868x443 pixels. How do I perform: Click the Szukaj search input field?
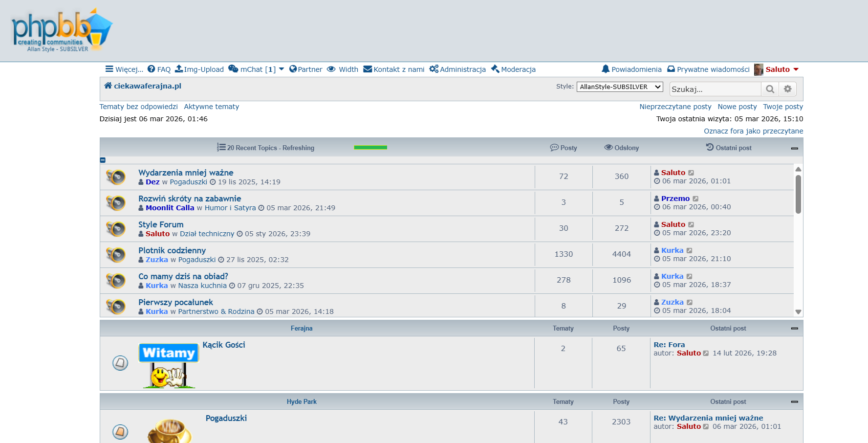point(715,89)
